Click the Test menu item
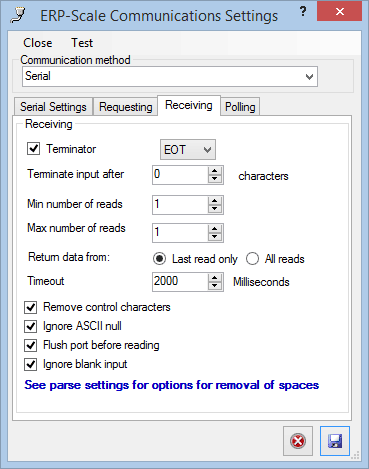The image size is (369, 469). [82, 43]
